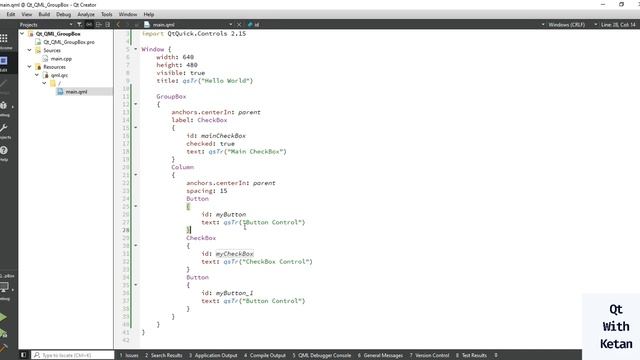Screen dimensions: 640x360
Task: Collapse the qml.qrc node
Action: pos(37,75)
